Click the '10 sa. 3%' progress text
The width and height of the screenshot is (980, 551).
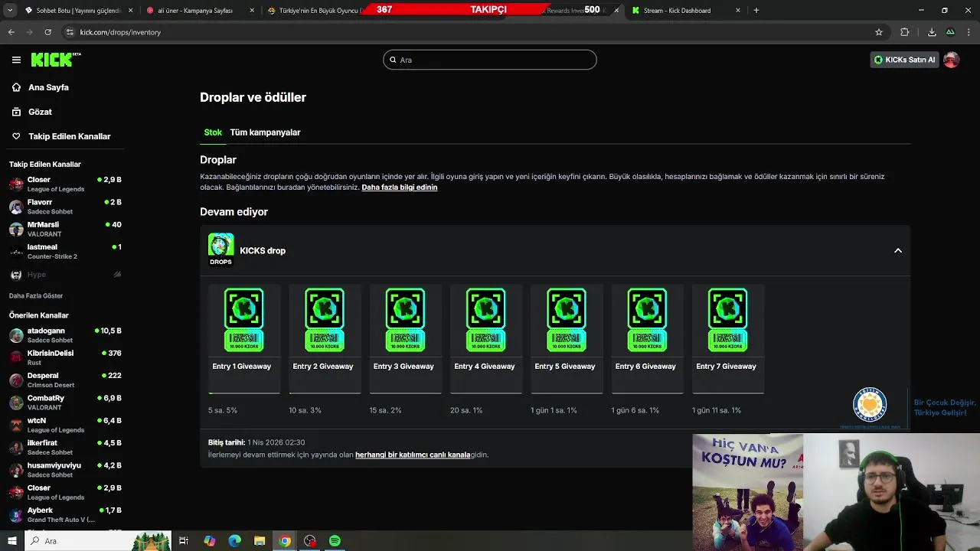point(305,410)
